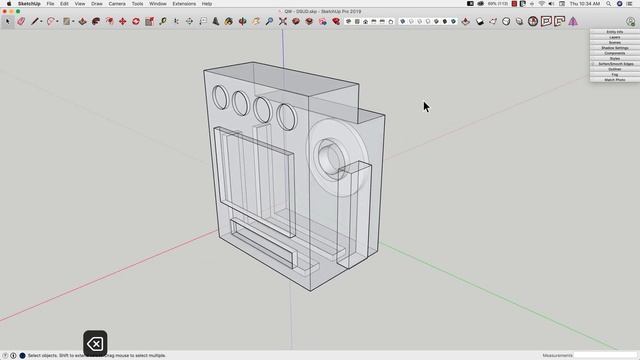
Task: Select the Orbit camera tool
Action: point(242,21)
